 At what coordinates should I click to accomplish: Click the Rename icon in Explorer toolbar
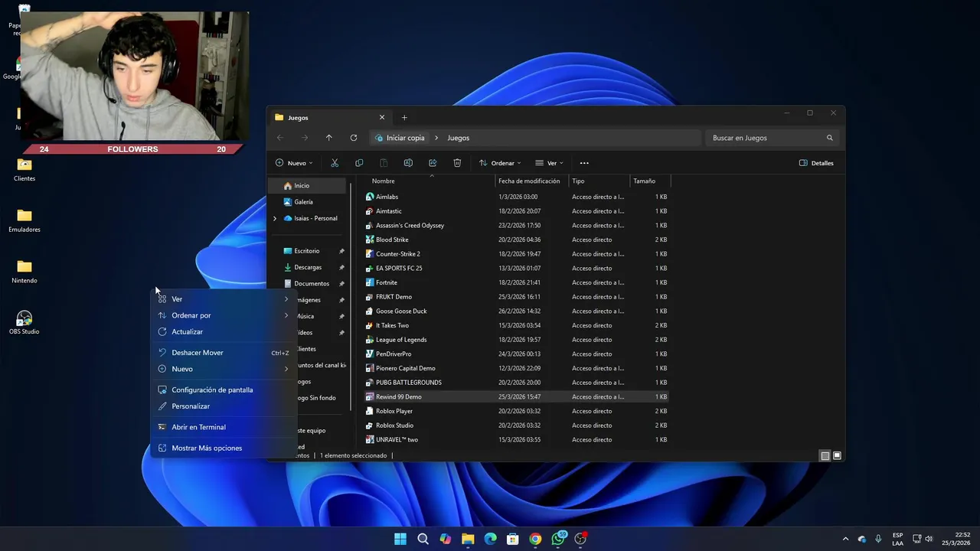[408, 163]
